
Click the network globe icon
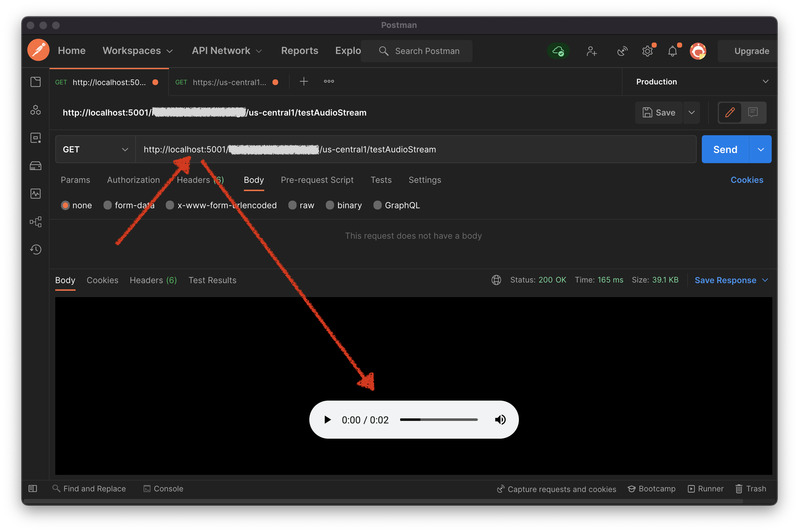[496, 280]
